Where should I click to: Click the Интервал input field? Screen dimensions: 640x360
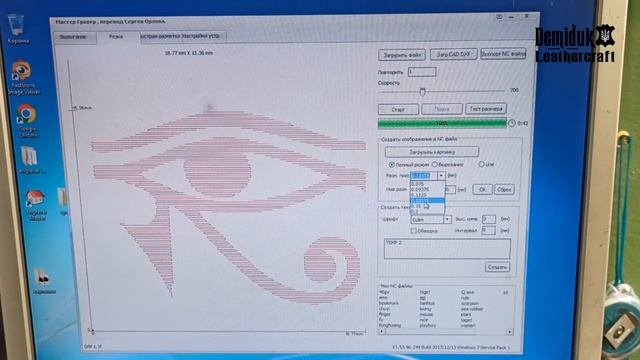pos(489,230)
